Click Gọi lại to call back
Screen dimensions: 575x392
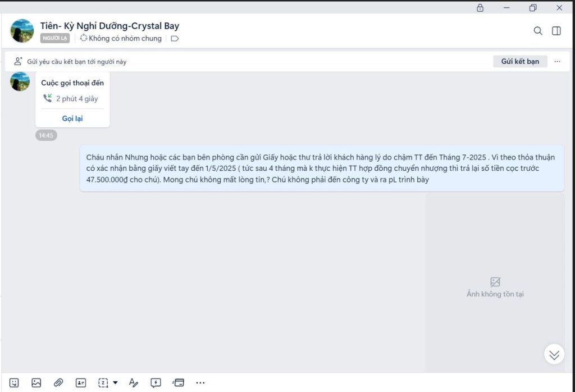click(x=72, y=118)
